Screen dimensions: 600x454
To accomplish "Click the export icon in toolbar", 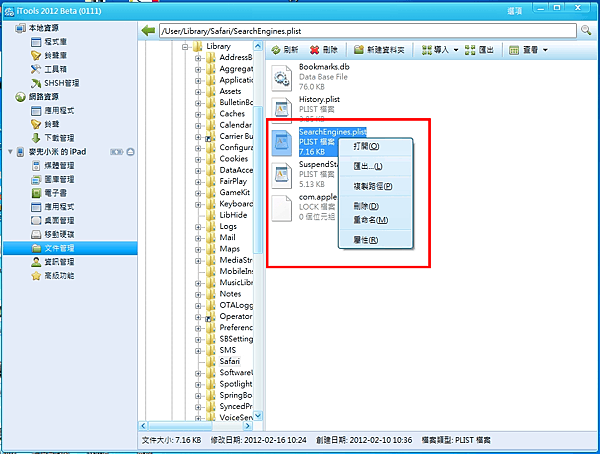I will (x=470, y=50).
